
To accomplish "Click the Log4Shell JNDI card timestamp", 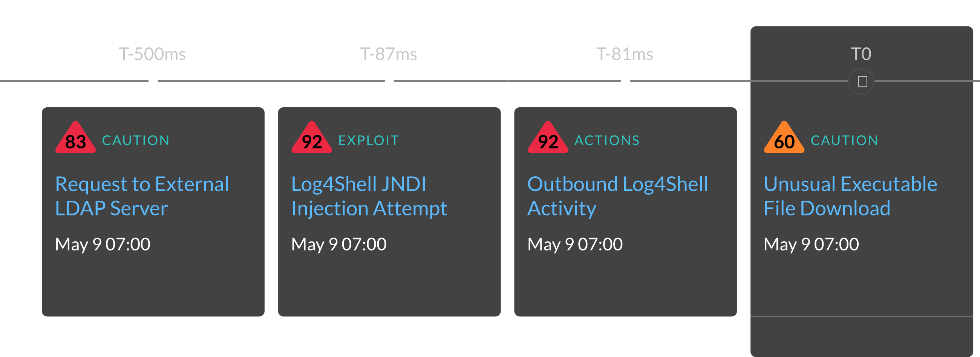I will tap(339, 244).
